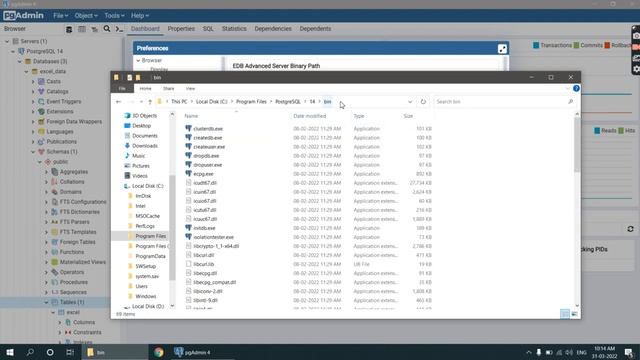Open Explorer View ribbon tab

pyautogui.click(x=190, y=89)
